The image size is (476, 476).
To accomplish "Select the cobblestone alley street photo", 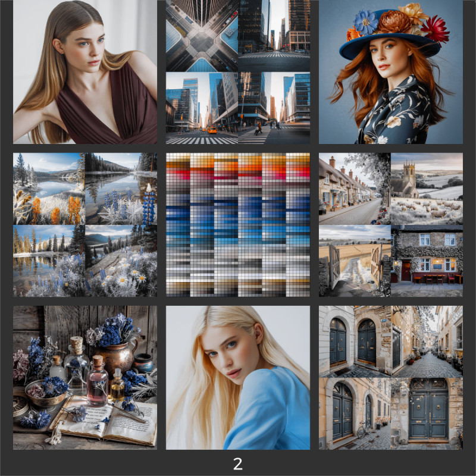I will pos(427,342).
